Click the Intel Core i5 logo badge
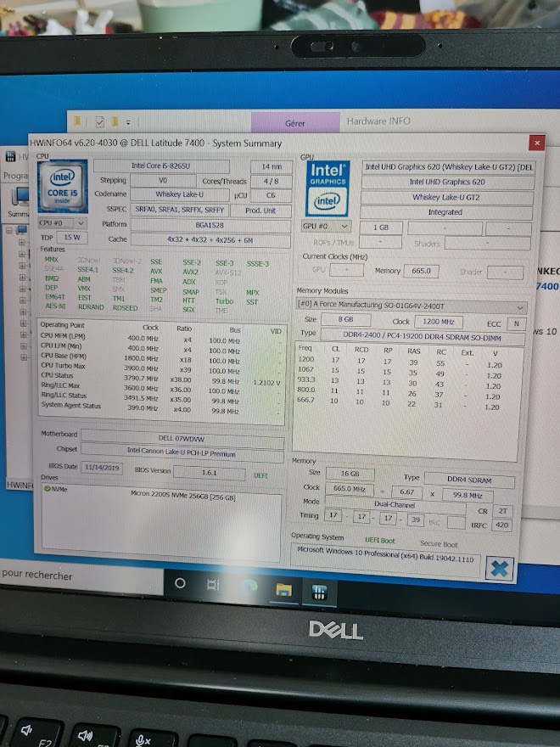Screen dimensions: 560x747 [x=63, y=186]
